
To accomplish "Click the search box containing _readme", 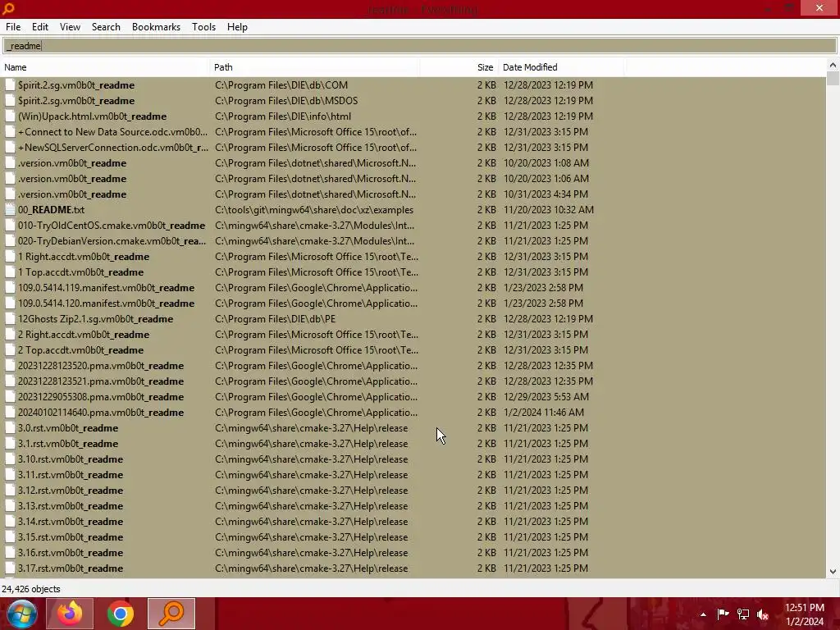I will pyautogui.click(x=419, y=46).
